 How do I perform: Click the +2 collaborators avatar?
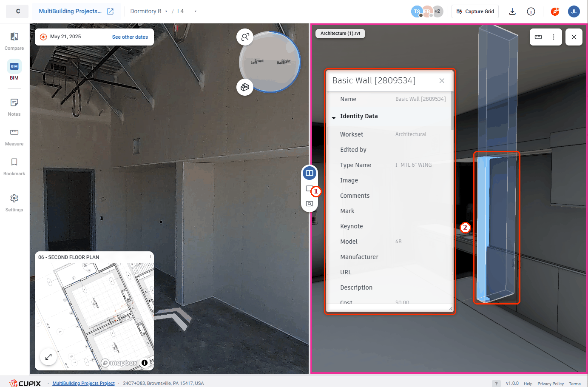click(437, 11)
